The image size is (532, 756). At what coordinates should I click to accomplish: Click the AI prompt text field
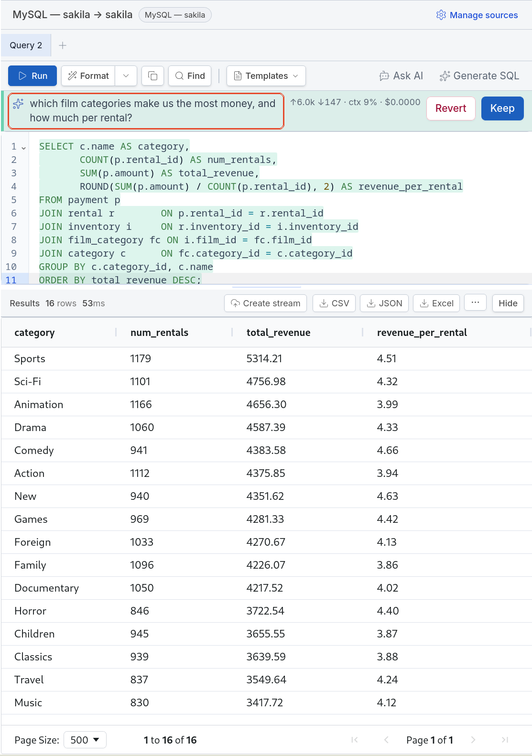[x=153, y=111]
